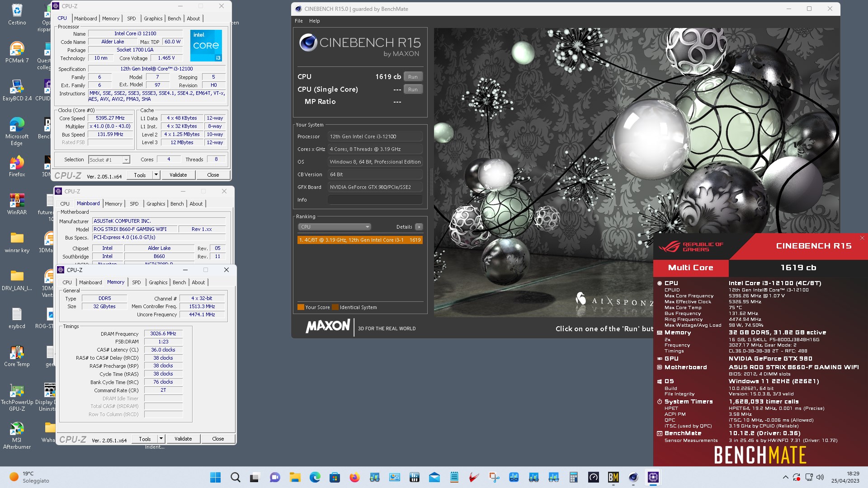This screenshot has height=488, width=868.
Task: Click the Your Score orange legend swatch
Action: pos(301,307)
